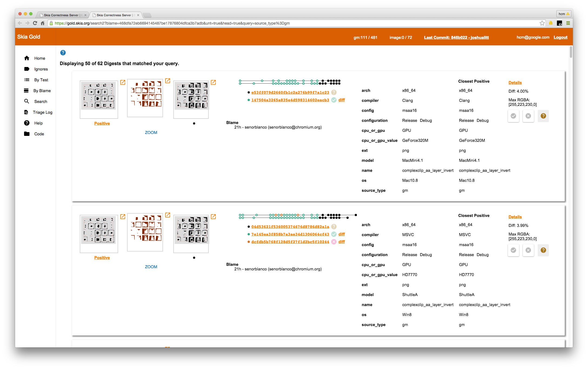
Task: Click the blue help question mark icon
Action: (63, 53)
